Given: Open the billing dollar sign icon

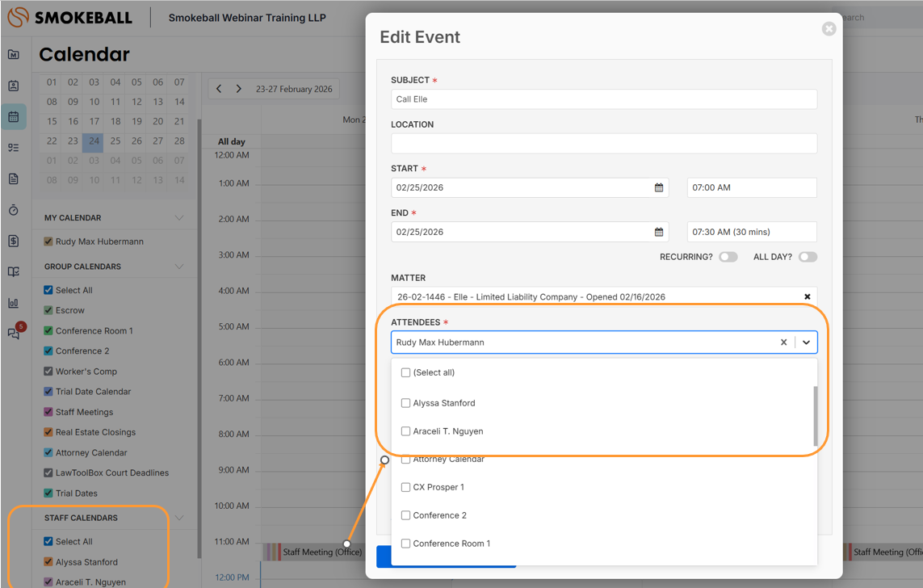Looking at the screenshot, I should pos(14,241).
